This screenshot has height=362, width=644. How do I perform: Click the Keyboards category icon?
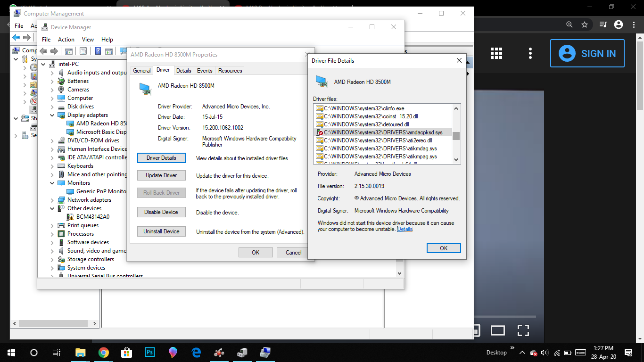(x=61, y=166)
